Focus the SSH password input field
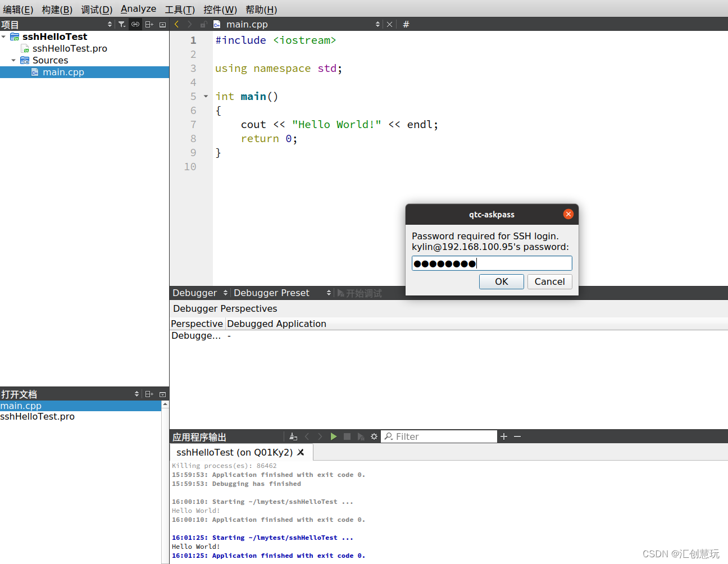 tap(492, 263)
